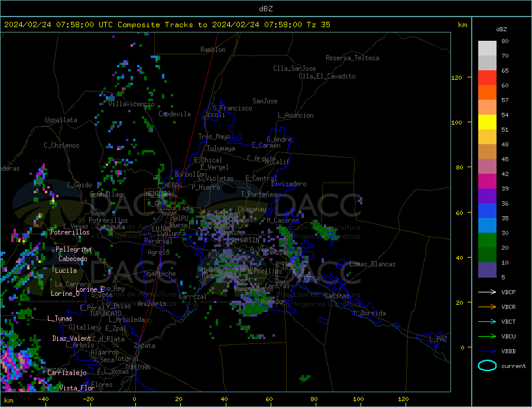Screen dimensions: 532x407
Task: Click the cyan 'current' ellipse symbol
Action: tap(487, 366)
